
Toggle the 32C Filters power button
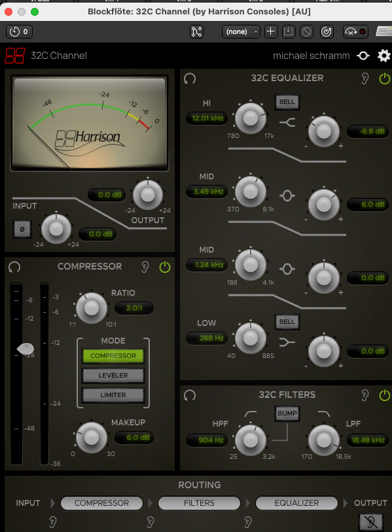385,395
